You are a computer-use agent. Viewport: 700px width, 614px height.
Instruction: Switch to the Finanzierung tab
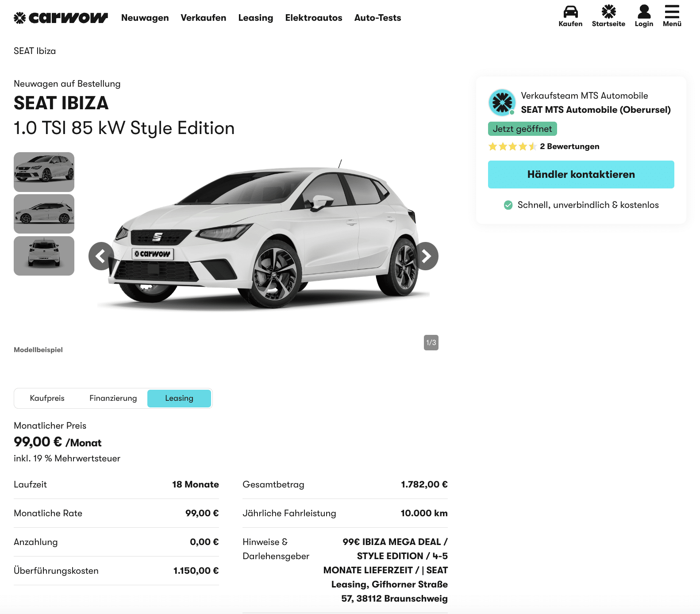coord(113,398)
